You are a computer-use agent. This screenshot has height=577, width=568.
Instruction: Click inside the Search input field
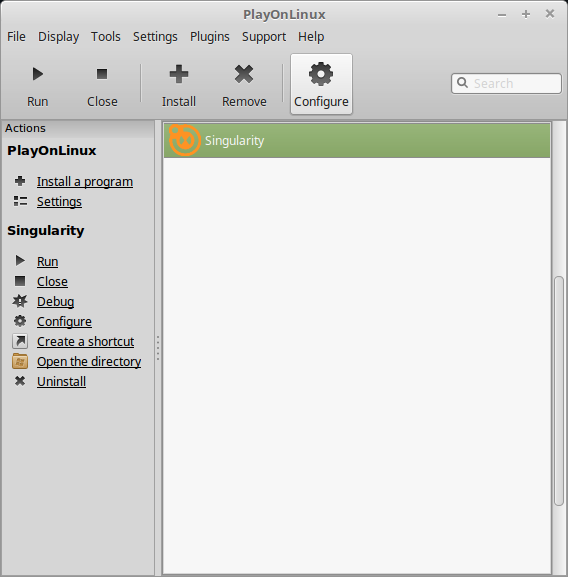[x=506, y=84]
